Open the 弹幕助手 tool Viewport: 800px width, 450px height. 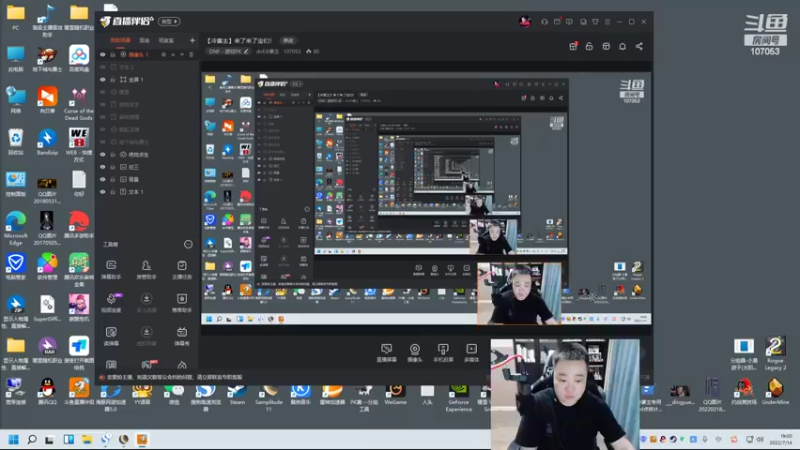coord(111,269)
